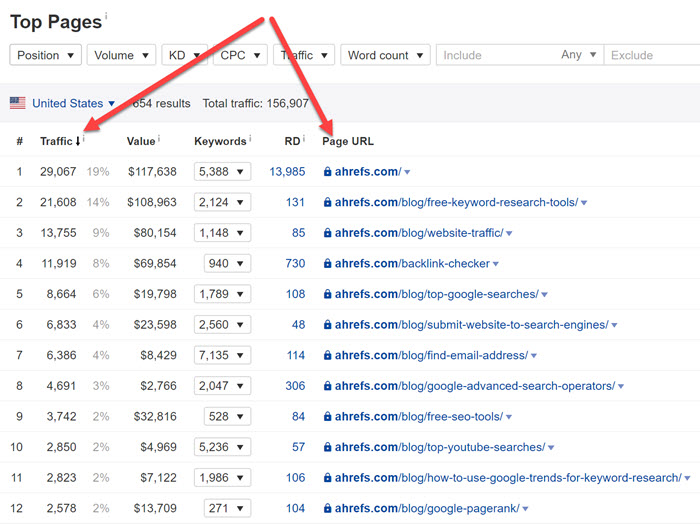The height and width of the screenshot is (525, 700).
Task: Click the info icon beside Top Pages title
Action: pos(107,17)
